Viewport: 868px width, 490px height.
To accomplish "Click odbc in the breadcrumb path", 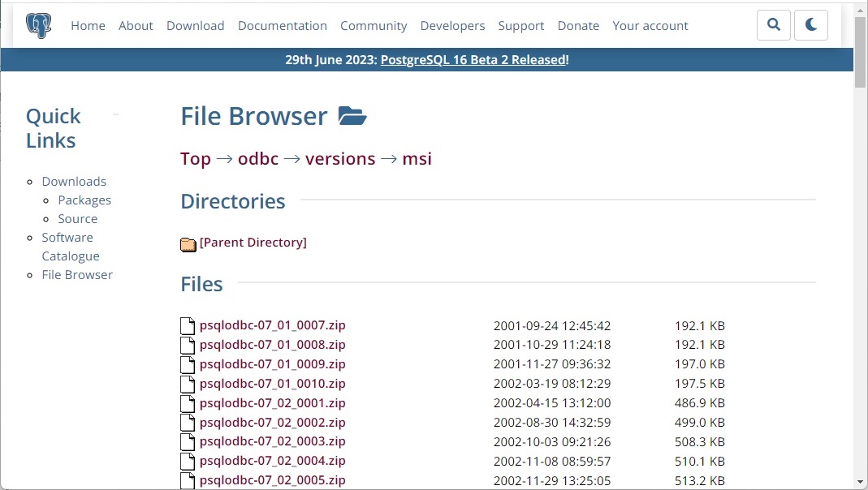I will (258, 159).
